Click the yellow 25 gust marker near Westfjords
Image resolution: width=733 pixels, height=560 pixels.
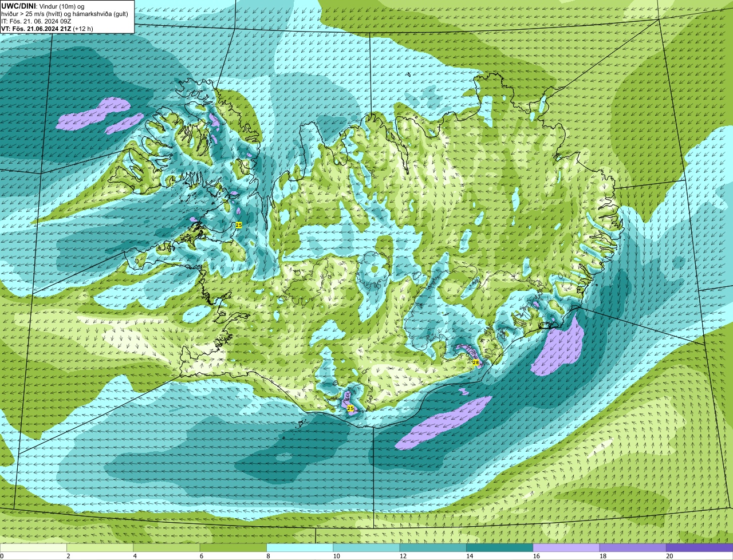(x=239, y=225)
